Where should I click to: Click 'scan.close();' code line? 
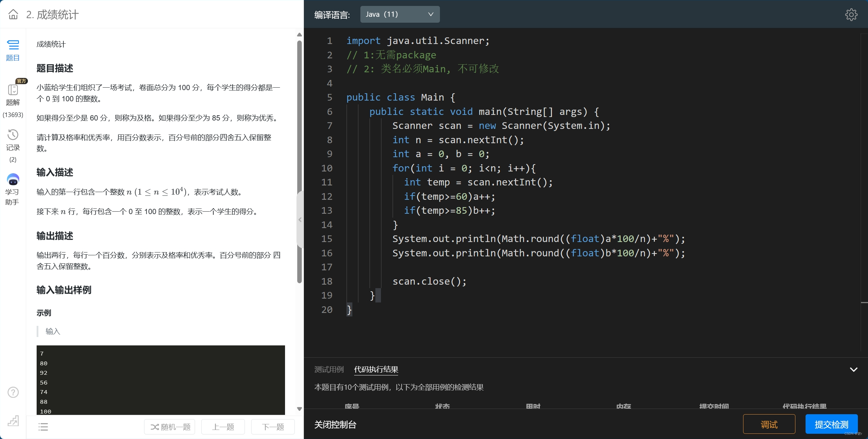pos(429,281)
